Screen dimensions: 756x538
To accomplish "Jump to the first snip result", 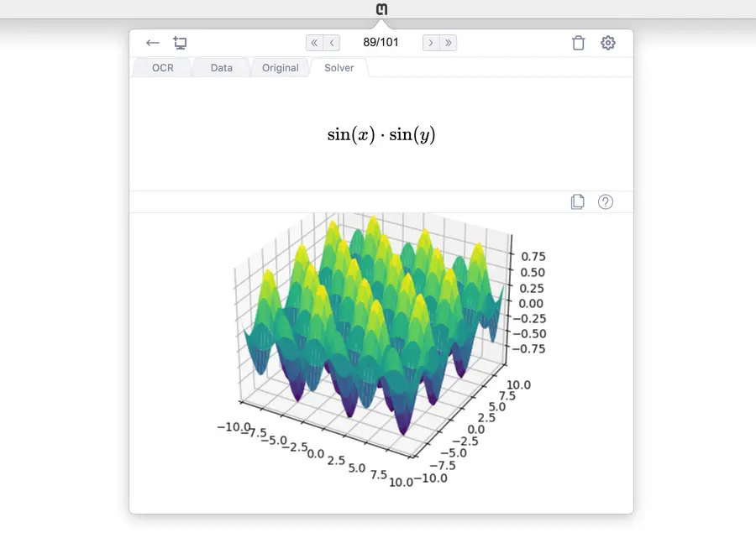I will (314, 43).
